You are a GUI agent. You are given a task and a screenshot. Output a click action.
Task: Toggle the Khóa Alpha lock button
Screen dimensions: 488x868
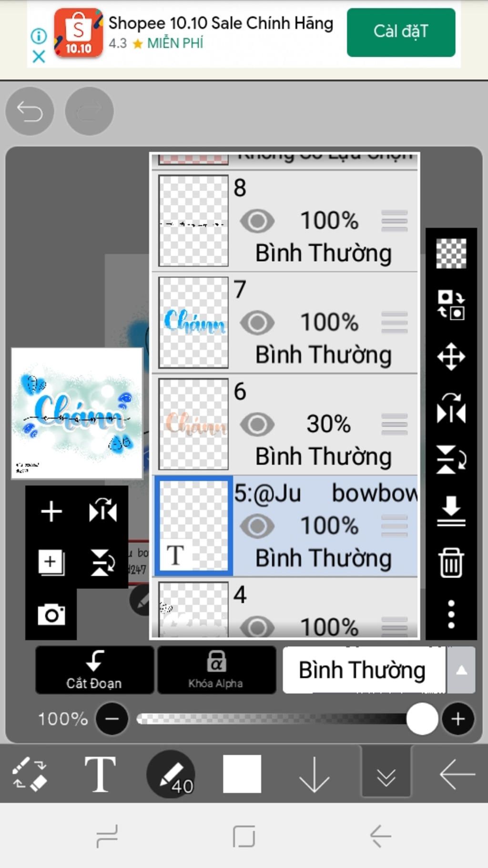[x=216, y=670]
